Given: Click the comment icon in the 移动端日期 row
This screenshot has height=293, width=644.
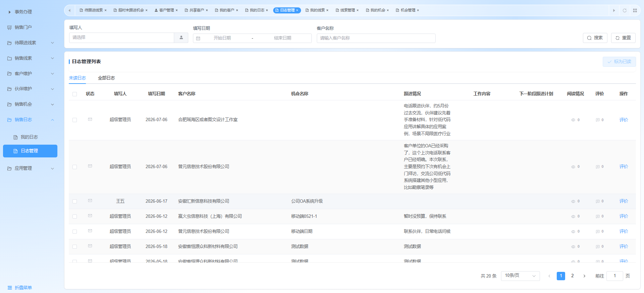Looking at the screenshot, I should click(x=598, y=232).
